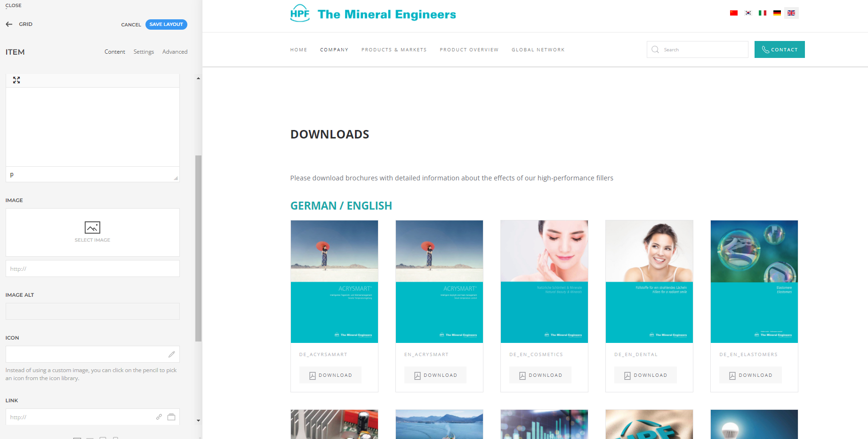The image size is (868, 439).
Task: Click the Select Image picture icon
Action: [92, 228]
